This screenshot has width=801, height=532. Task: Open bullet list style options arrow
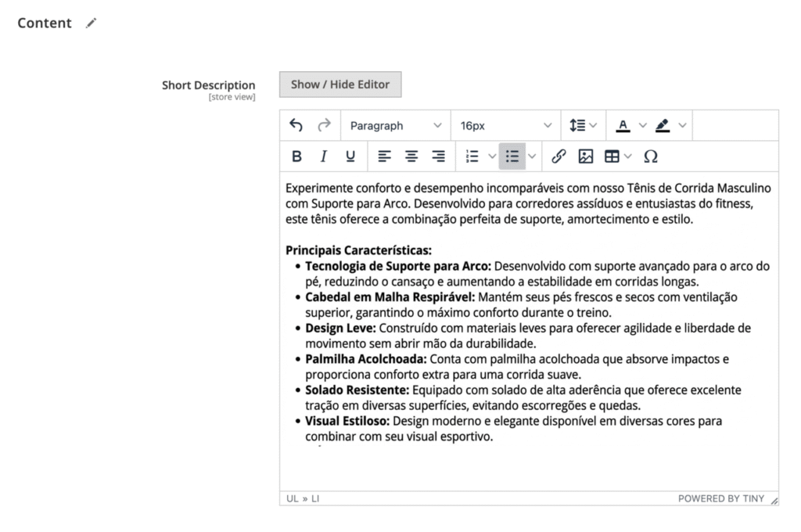[x=532, y=156]
